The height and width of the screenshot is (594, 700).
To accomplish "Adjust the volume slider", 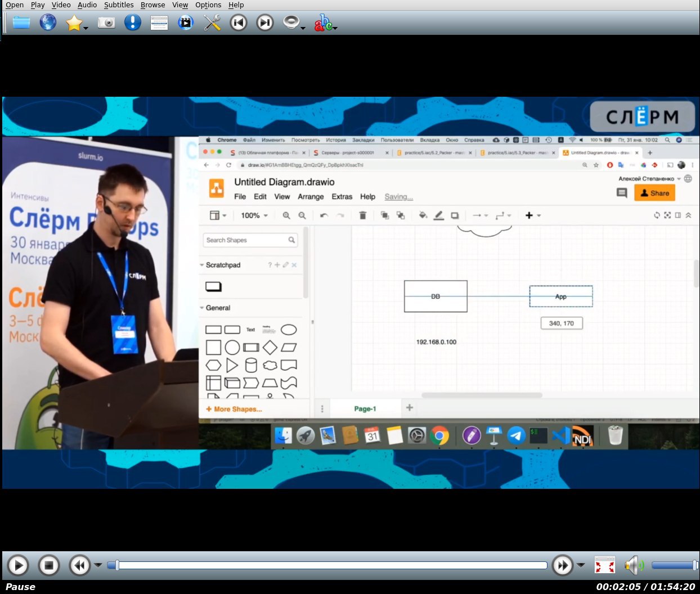I will coord(675,565).
